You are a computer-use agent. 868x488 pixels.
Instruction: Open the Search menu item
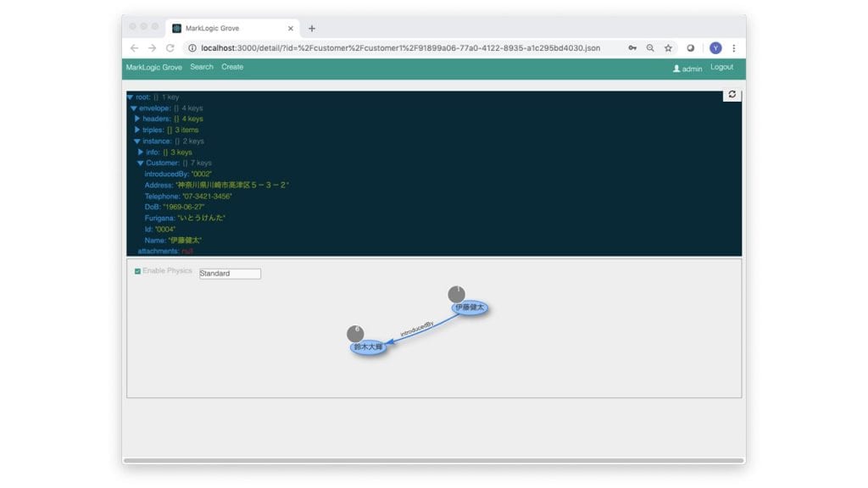click(202, 67)
